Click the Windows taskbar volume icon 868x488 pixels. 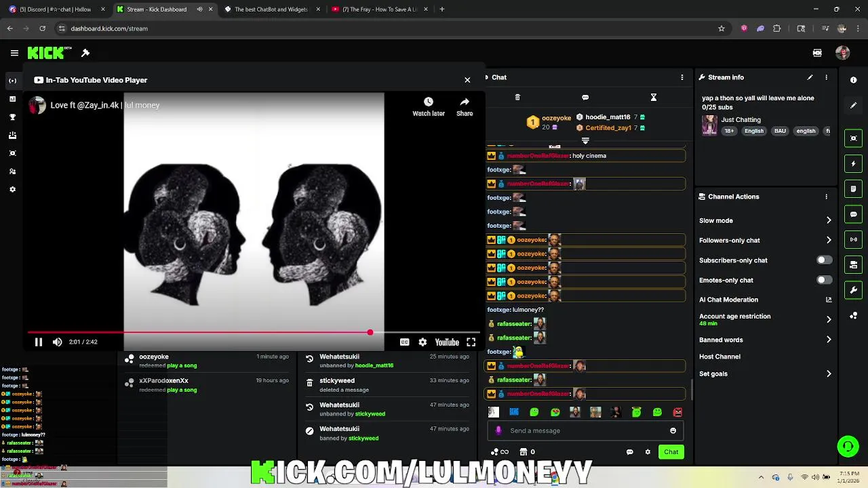pyautogui.click(x=815, y=477)
